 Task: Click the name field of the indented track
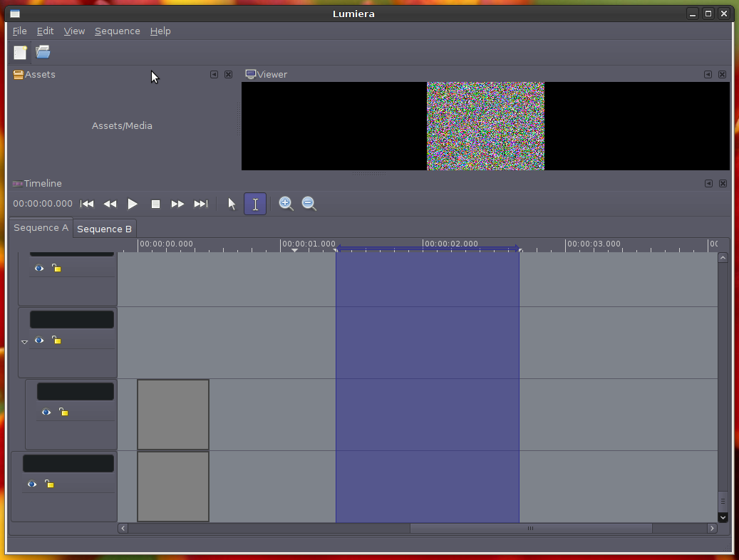point(76,392)
